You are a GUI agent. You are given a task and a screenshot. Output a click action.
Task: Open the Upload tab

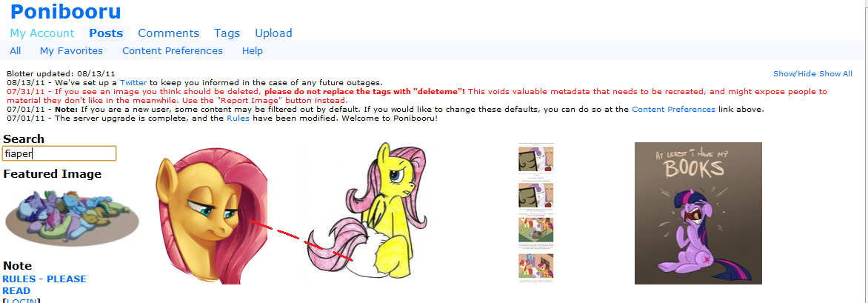[x=273, y=33]
